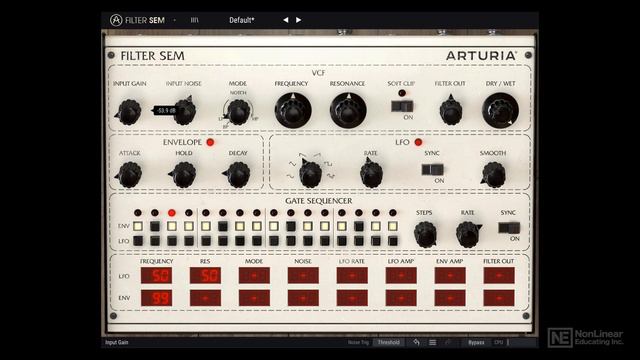Click the redo arrow in bottom bar
The height and width of the screenshot is (360, 640).
448,342
